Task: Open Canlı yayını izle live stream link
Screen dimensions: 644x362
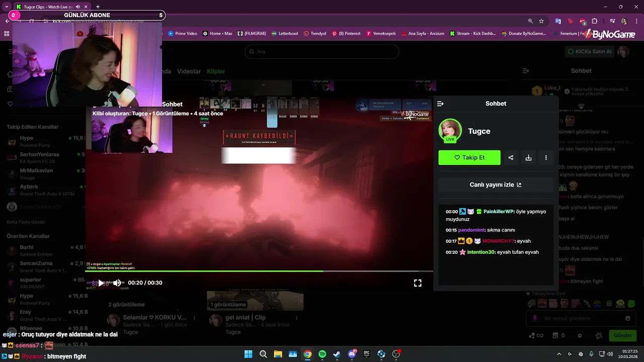Action: click(496, 185)
